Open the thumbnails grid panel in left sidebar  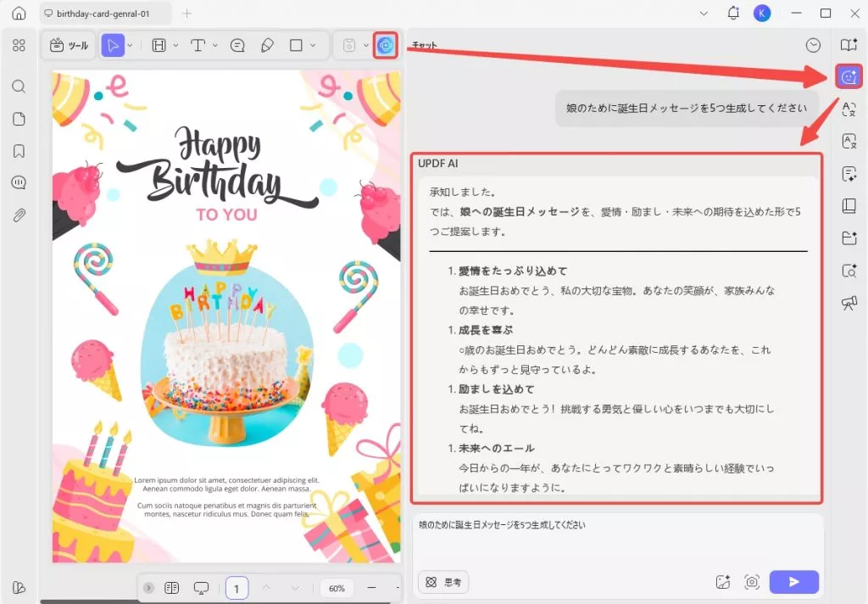click(x=19, y=46)
